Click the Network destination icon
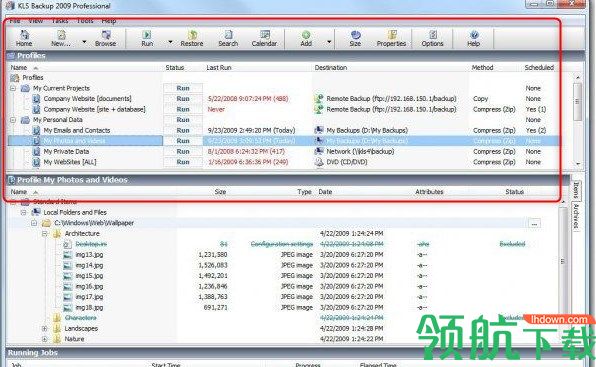This screenshot has height=367, width=596. pyautogui.click(x=319, y=152)
